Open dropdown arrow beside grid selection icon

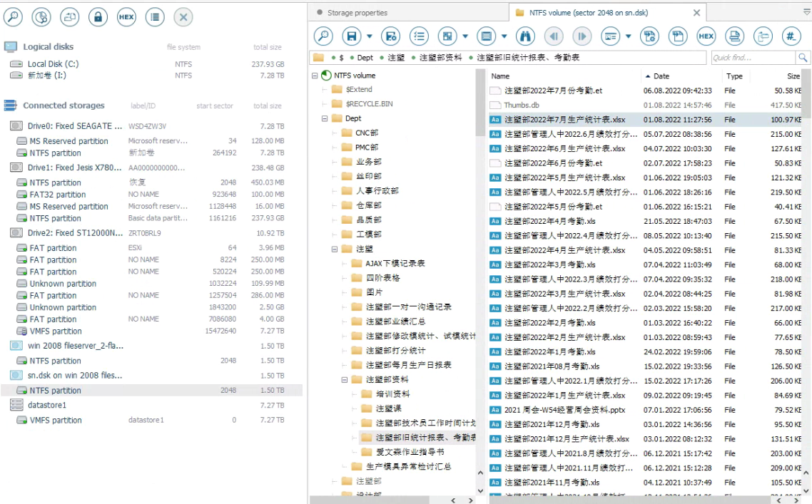[x=465, y=36]
